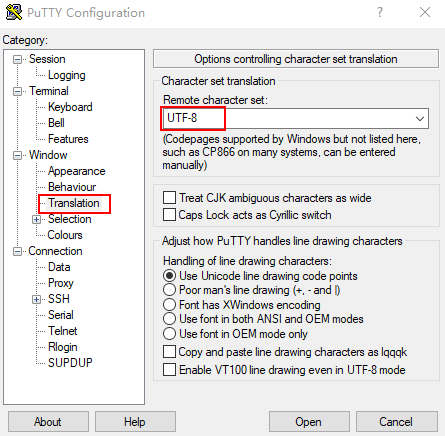Select the Window category

[48, 155]
